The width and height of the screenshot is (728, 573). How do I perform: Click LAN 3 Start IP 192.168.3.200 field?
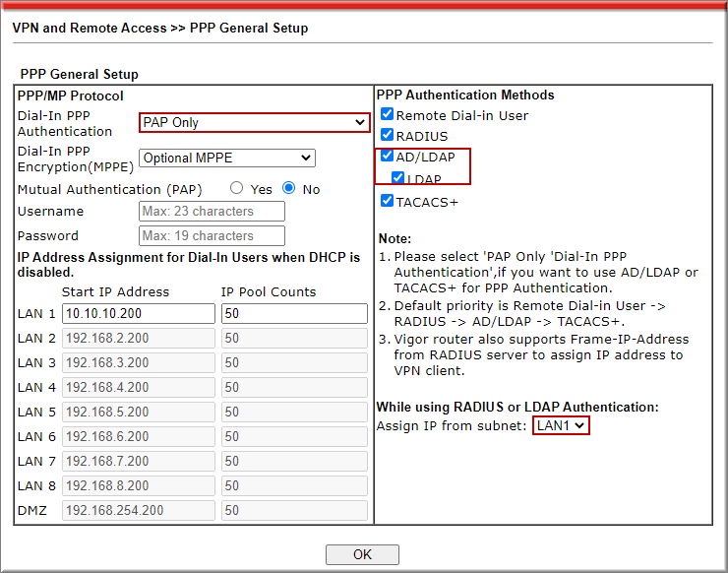[139, 363]
